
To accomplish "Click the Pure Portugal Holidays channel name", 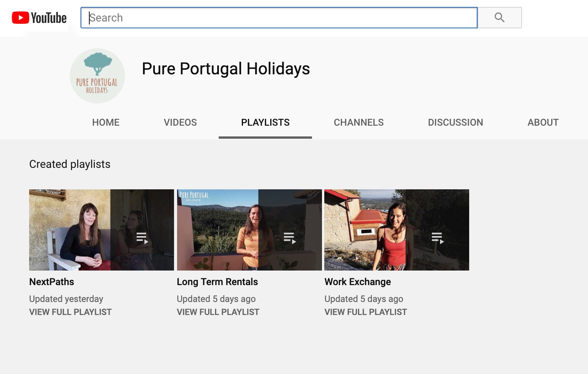I will (226, 69).
